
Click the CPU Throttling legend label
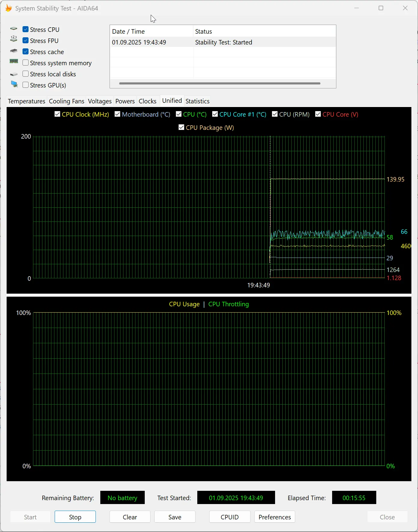coord(229,304)
